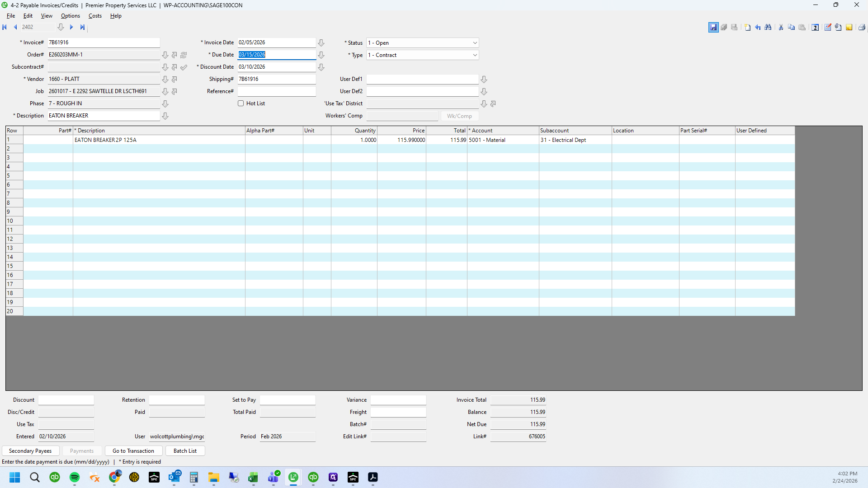Open the Invoice Date lookup arrow
Image resolution: width=868 pixels, height=488 pixels.
point(321,43)
